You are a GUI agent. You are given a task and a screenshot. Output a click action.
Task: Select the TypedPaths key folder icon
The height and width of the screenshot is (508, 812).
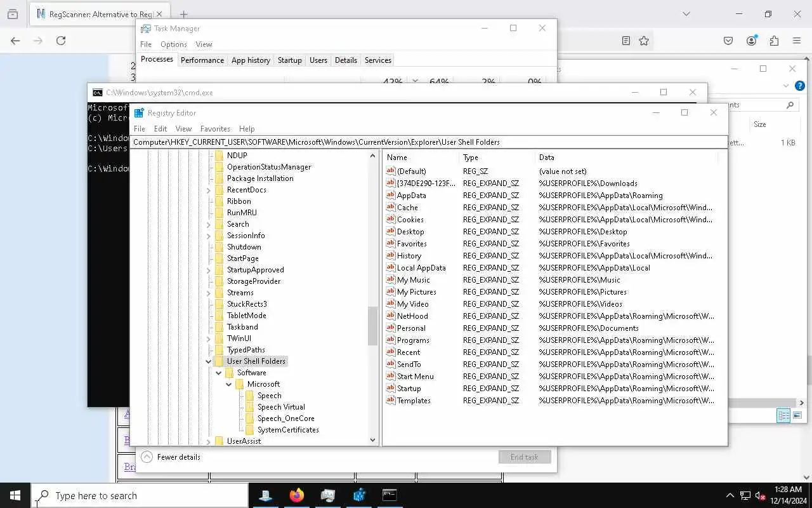click(x=219, y=350)
